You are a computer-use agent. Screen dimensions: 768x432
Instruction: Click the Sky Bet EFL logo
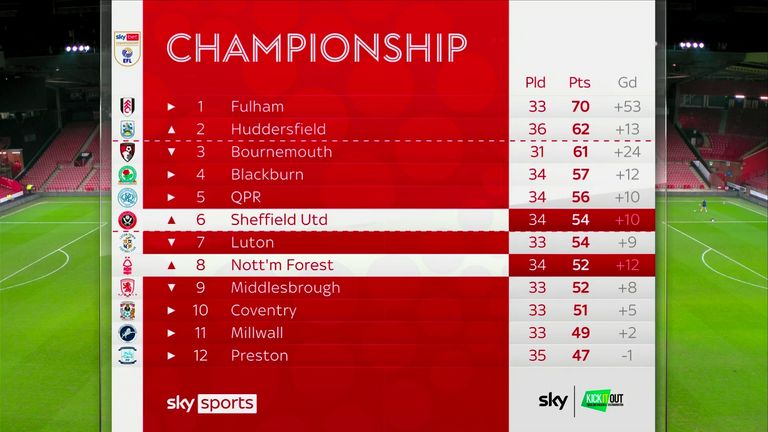127,49
